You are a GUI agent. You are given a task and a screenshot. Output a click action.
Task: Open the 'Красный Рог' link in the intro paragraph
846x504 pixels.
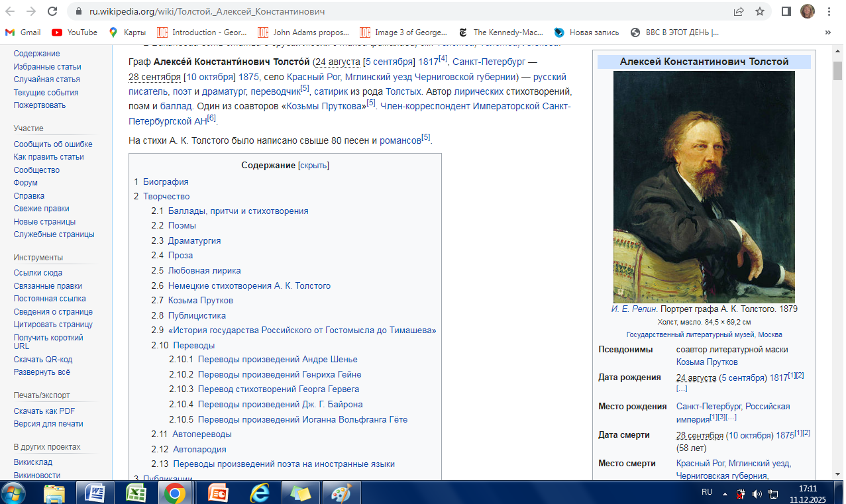(x=313, y=77)
